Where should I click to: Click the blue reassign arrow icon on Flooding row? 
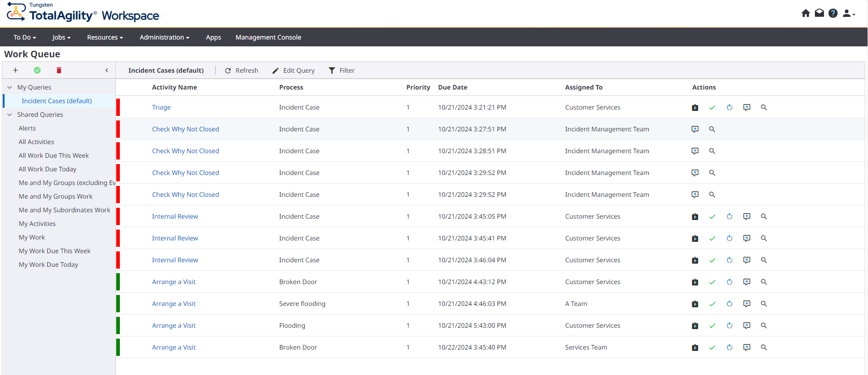(x=730, y=326)
